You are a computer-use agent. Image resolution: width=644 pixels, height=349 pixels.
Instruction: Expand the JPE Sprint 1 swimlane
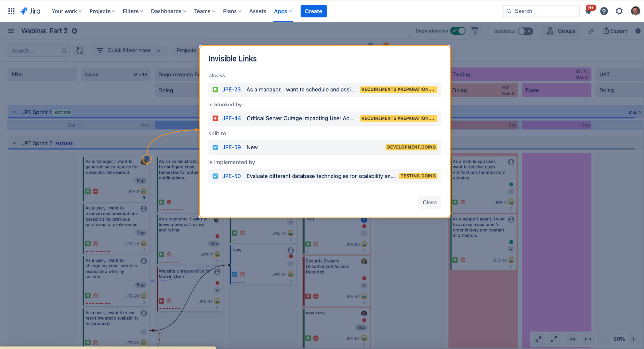14,112
